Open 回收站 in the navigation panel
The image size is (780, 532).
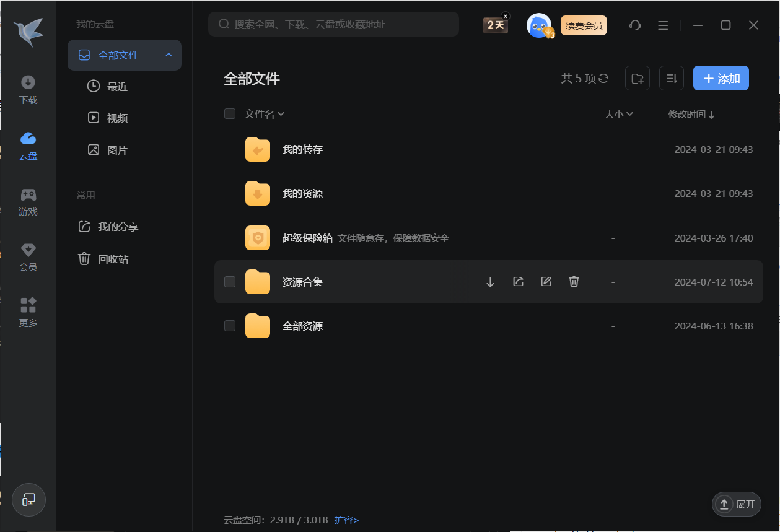click(113, 259)
